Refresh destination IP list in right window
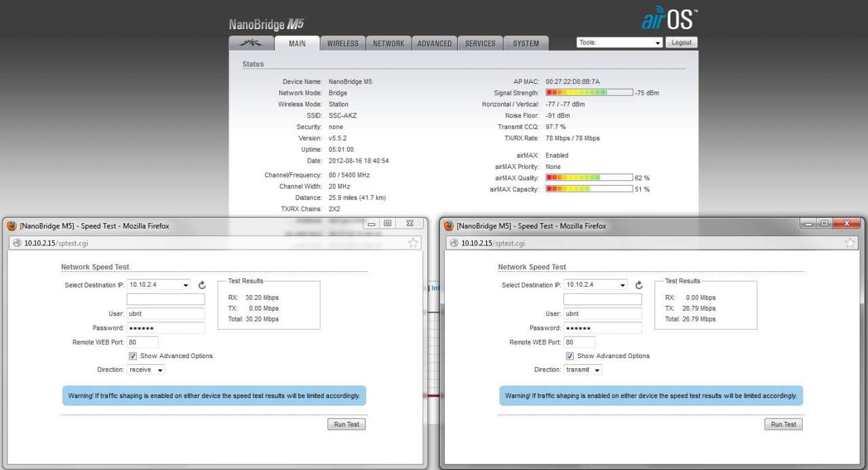 pos(639,286)
